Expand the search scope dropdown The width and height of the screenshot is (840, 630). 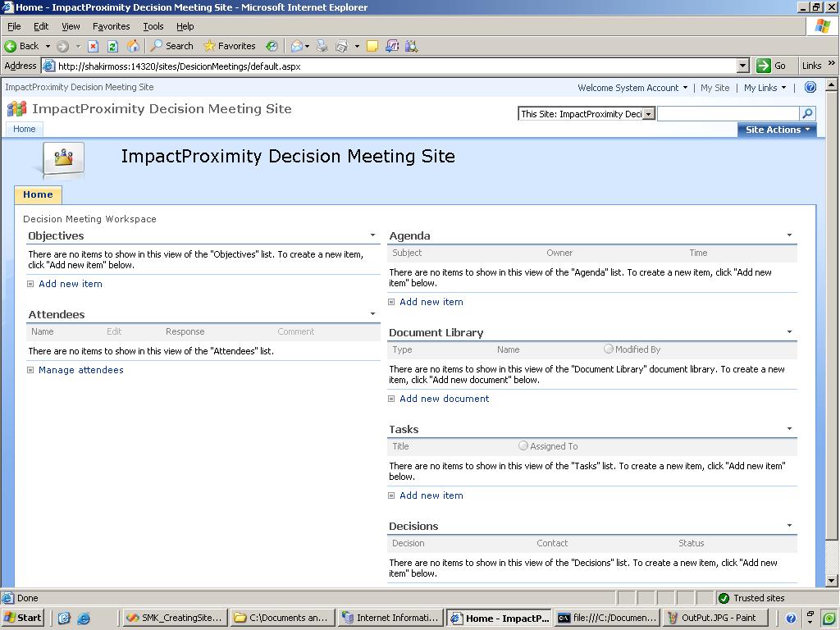[x=648, y=114]
